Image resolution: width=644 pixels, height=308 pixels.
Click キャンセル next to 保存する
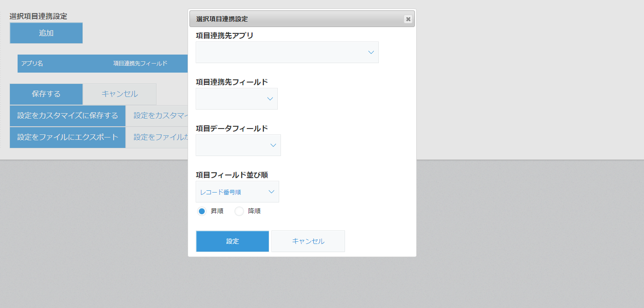coord(119,94)
